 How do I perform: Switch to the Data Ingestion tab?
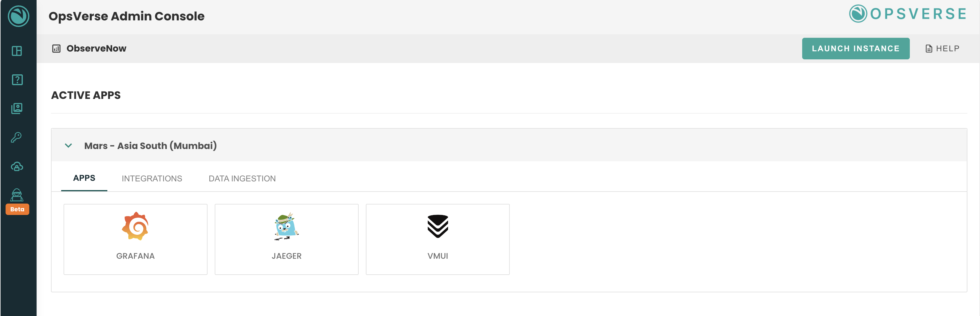(x=242, y=178)
